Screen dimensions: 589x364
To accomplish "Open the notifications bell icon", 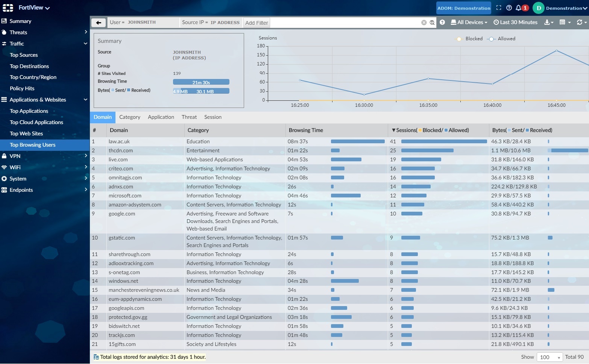I will pos(519,8).
